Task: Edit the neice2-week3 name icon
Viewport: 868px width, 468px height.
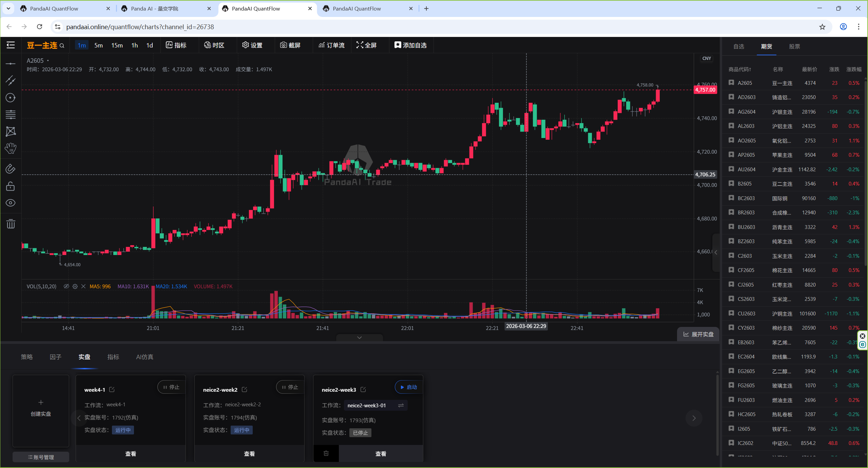Action: 363,390
